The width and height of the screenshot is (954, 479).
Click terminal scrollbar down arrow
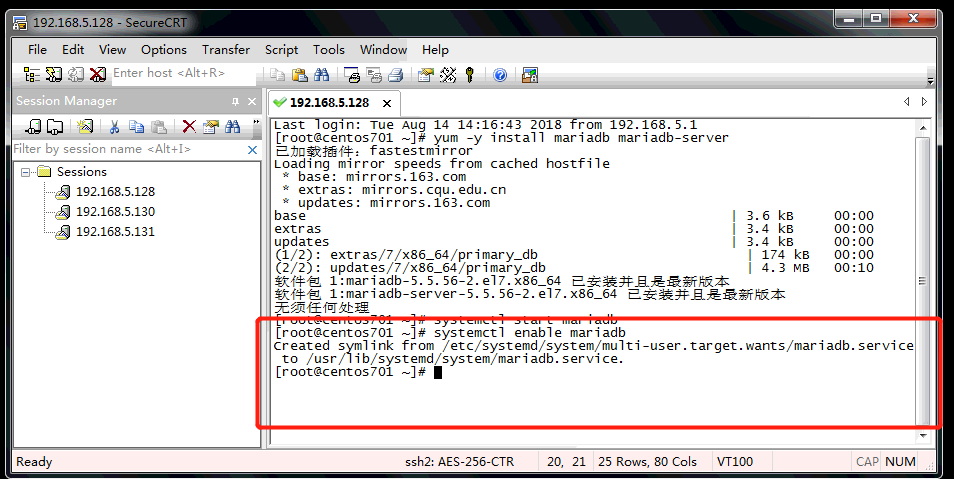923,436
